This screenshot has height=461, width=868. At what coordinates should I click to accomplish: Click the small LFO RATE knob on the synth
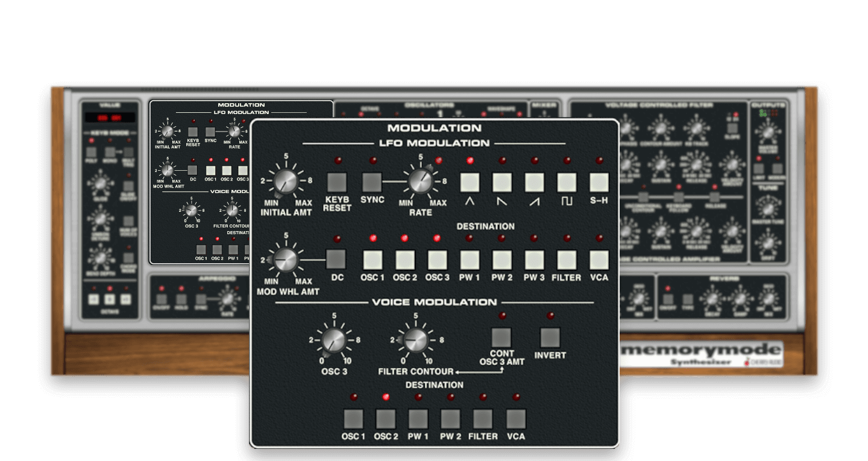234,131
